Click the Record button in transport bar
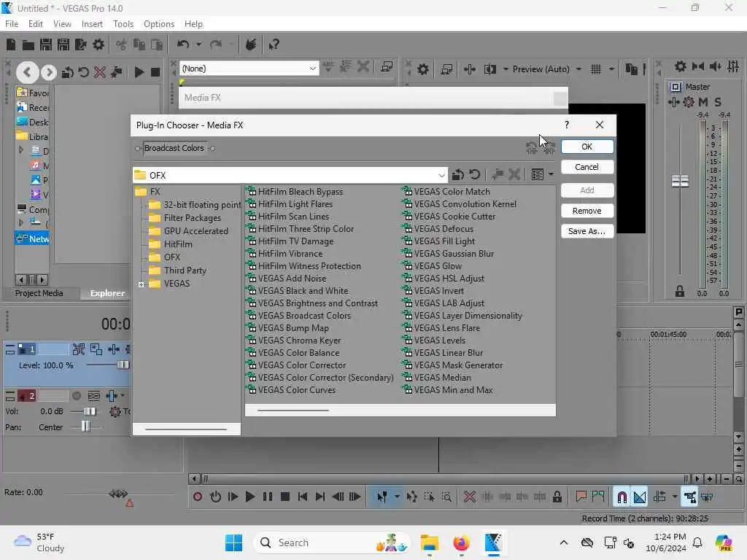Viewport: 747px width, 560px height. click(x=198, y=497)
